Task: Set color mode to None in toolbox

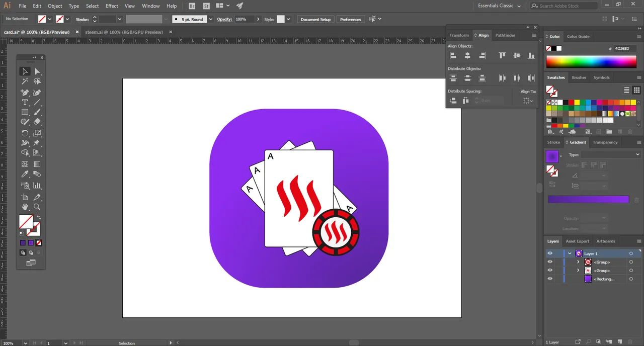Action: (39, 243)
